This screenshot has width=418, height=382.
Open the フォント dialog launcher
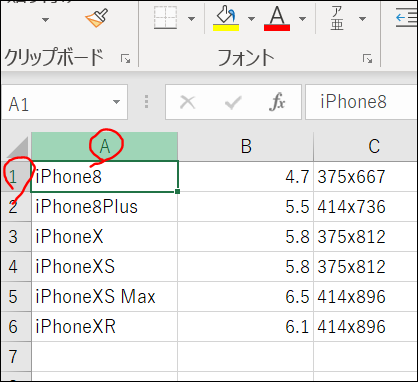click(x=368, y=59)
